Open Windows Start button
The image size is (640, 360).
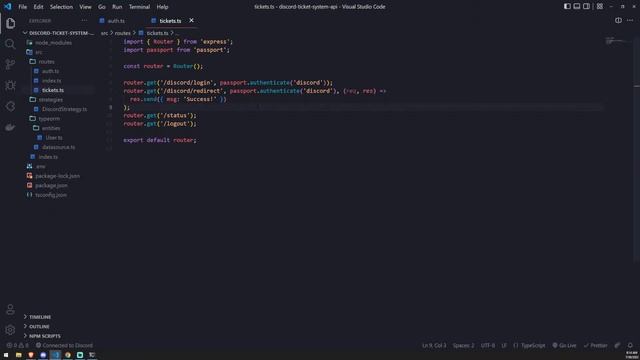point(6,355)
